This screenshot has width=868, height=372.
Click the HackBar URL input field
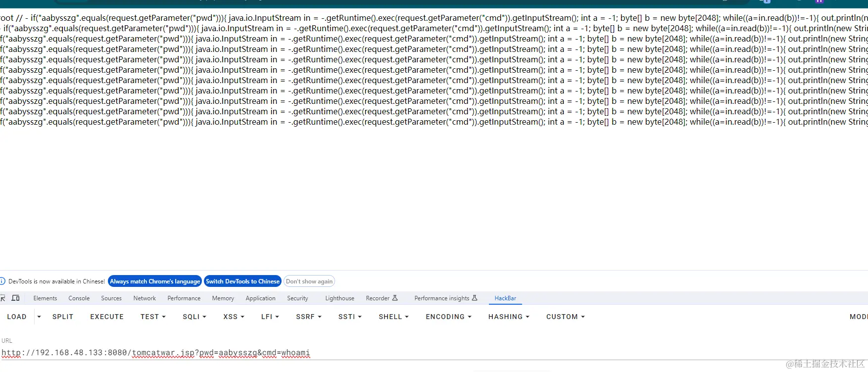pyautogui.click(x=434, y=353)
